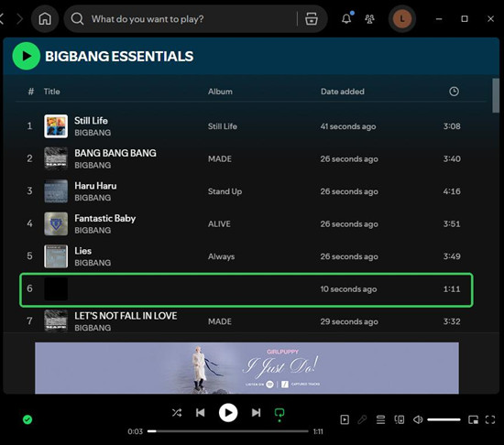Select the Fantastic Baby track title
The height and width of the screenshot is (445, 504).
point(105,218)
